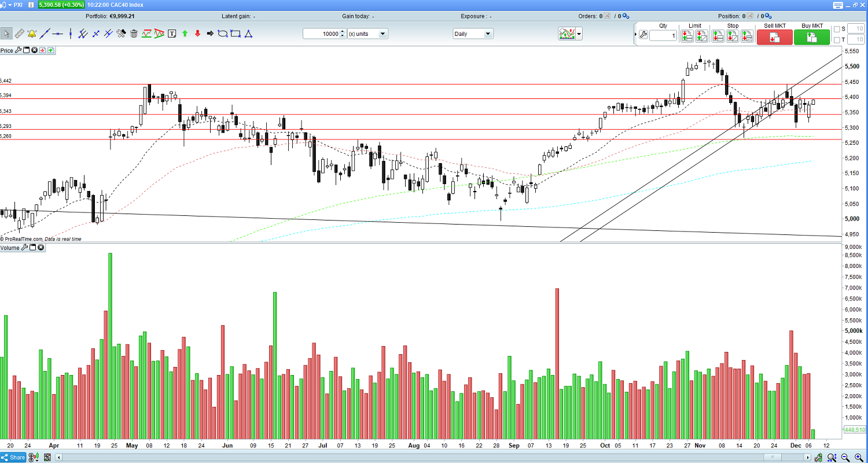Expand the indicators dropdown arrow
This screenshot has width=868, height=463.
coord(579,34)
